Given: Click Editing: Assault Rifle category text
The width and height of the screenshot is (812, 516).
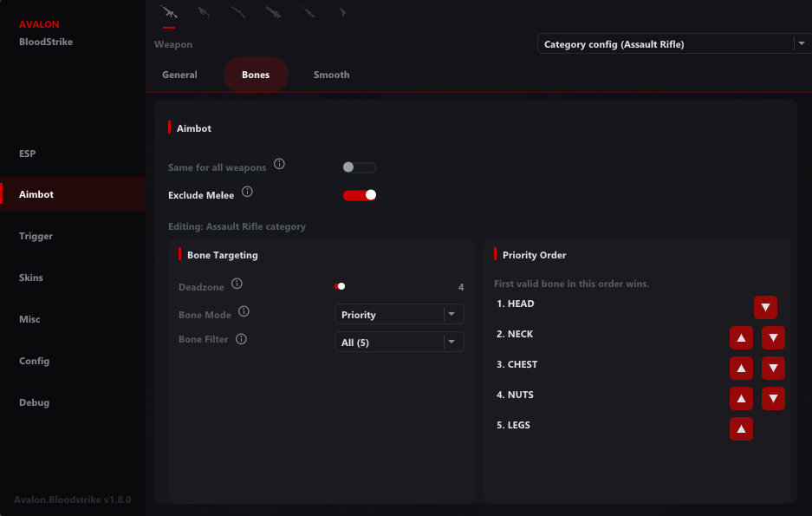Looking at the screenshot, I should pos(237,226).
